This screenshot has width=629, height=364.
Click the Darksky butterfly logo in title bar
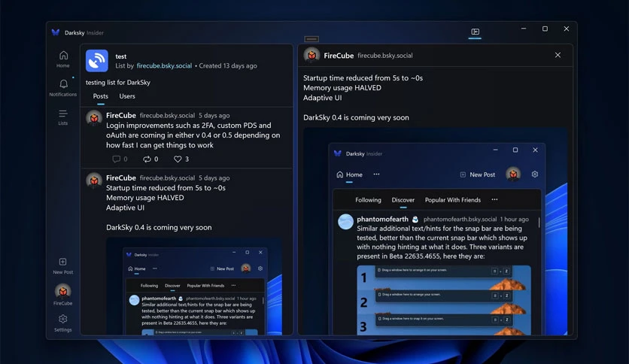pyautogui.click(x=56, y=32)
